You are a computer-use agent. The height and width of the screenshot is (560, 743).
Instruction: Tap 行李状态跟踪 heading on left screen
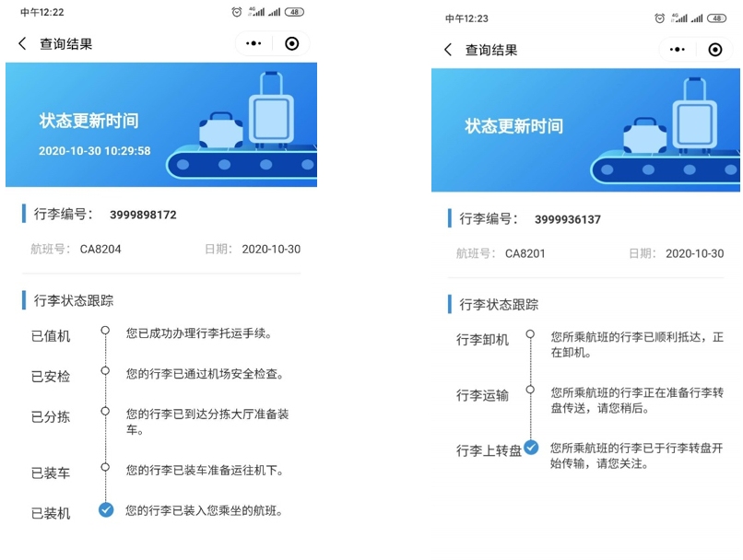pyautogui.click(x=74, y=300)
